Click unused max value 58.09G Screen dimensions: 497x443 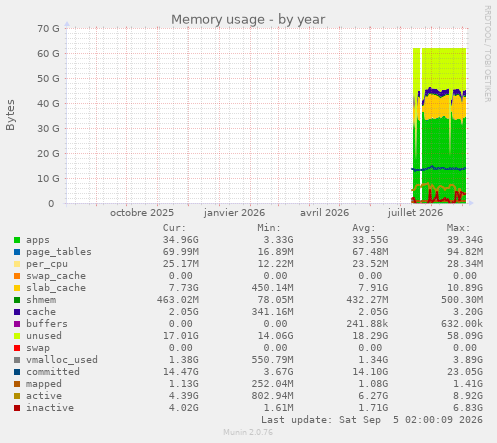(465, 336)
